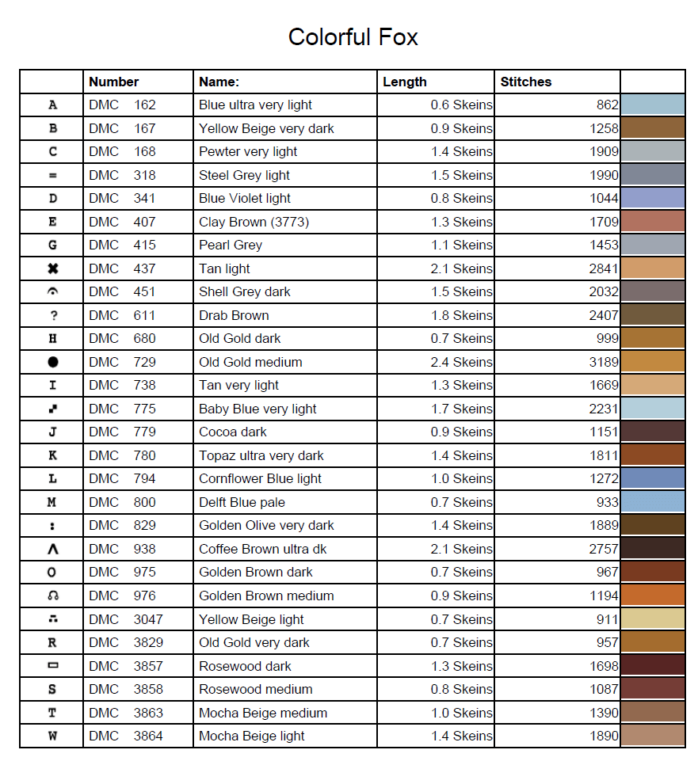Viewport: 698px width, 784px height.
Task: Click the caret symbol for Coffee Brown ultra dk
Action: (52, 550)
